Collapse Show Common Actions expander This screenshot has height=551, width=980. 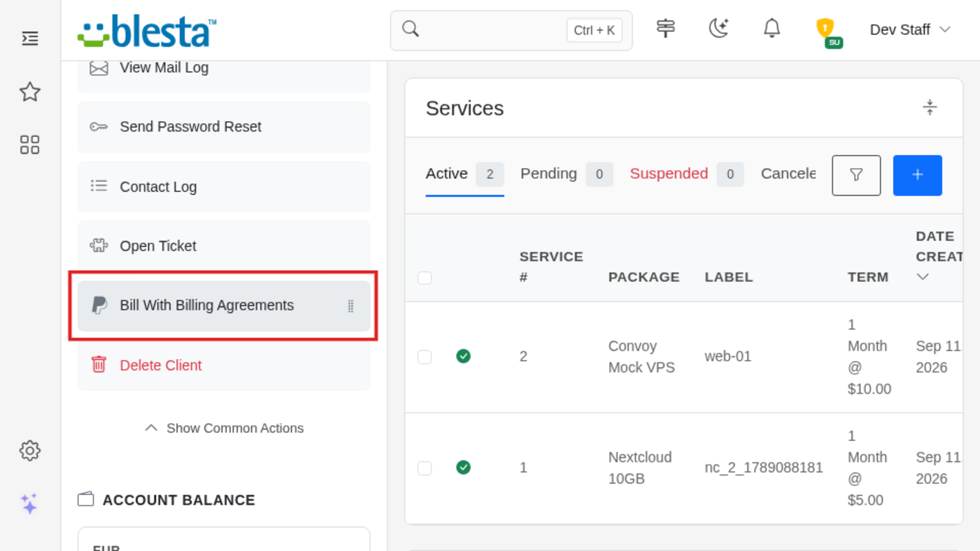(224, 428)
